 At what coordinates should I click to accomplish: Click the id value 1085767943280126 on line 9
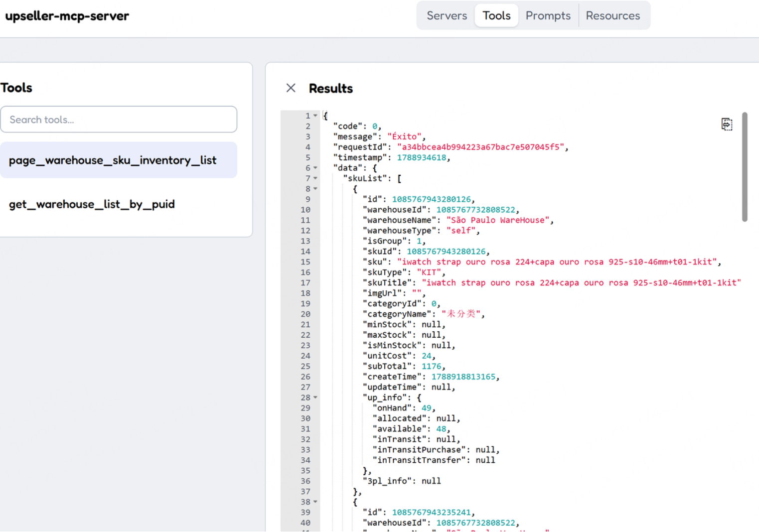click(x=431, y=199)
